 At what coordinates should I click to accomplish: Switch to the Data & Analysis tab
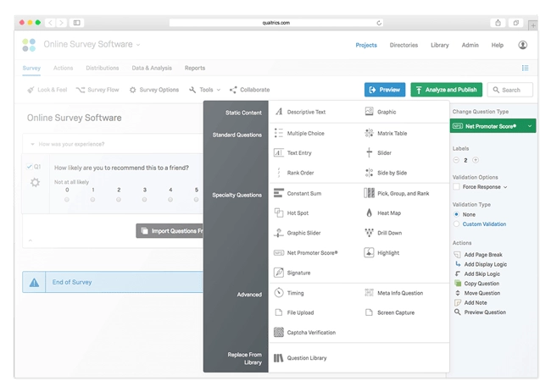[x=152, y=68]
